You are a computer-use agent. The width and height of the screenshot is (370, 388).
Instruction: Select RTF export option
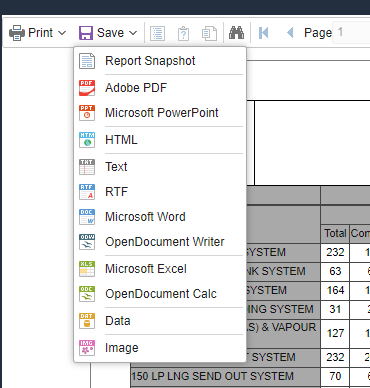tap(160, 192)
